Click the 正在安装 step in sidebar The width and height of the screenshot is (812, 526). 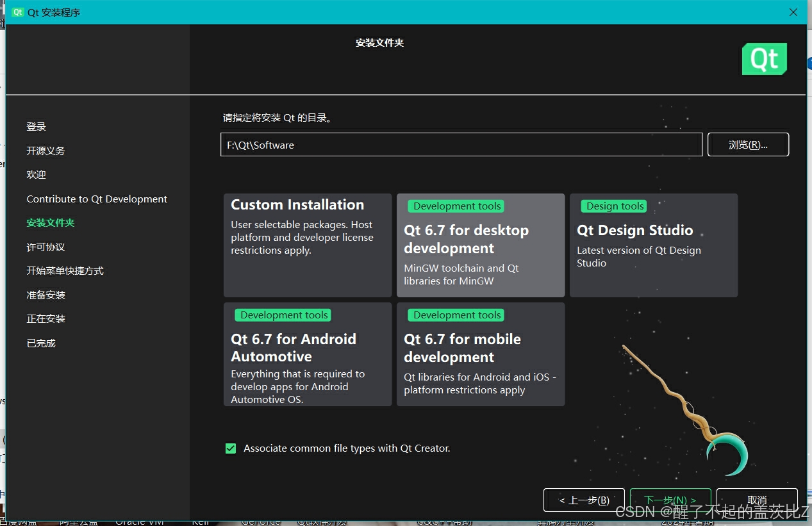pos(46,319)
